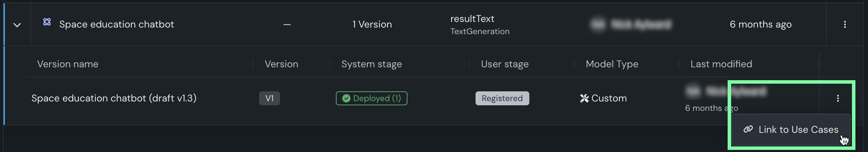This screenshot has width=868, height=152.
Task: Click the 1 Version count
Action: click(x=372, y=24)
